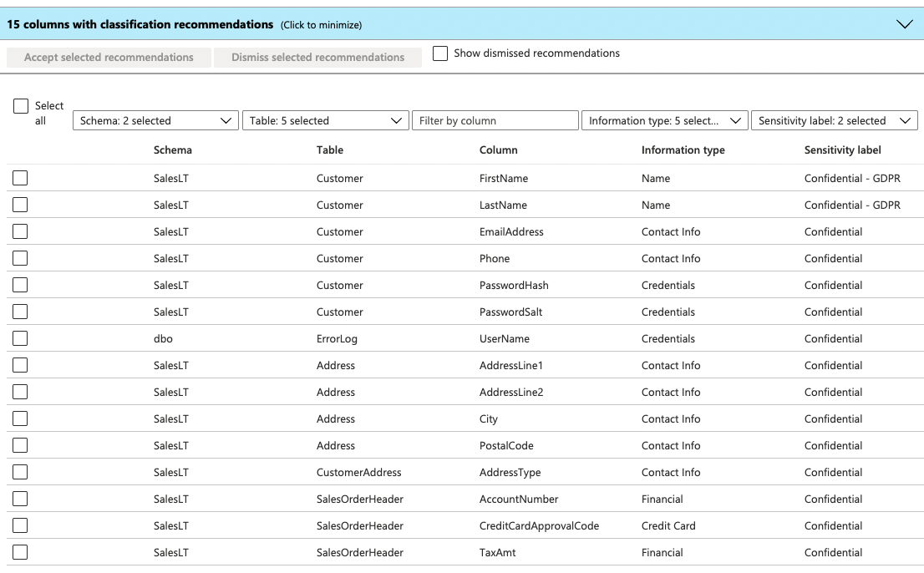Select the FirstName row checkbox

[20, 178]
